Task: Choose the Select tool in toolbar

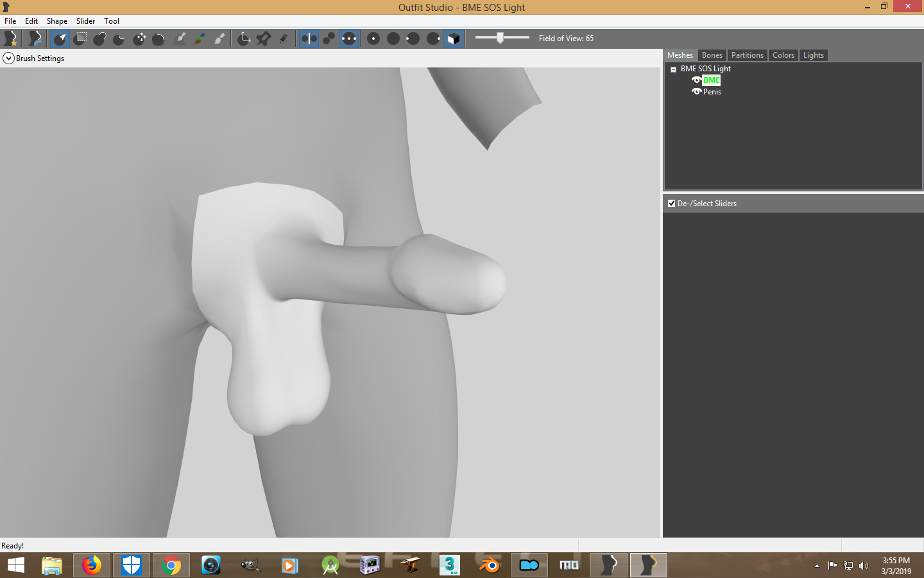Action: click(60, 39)
